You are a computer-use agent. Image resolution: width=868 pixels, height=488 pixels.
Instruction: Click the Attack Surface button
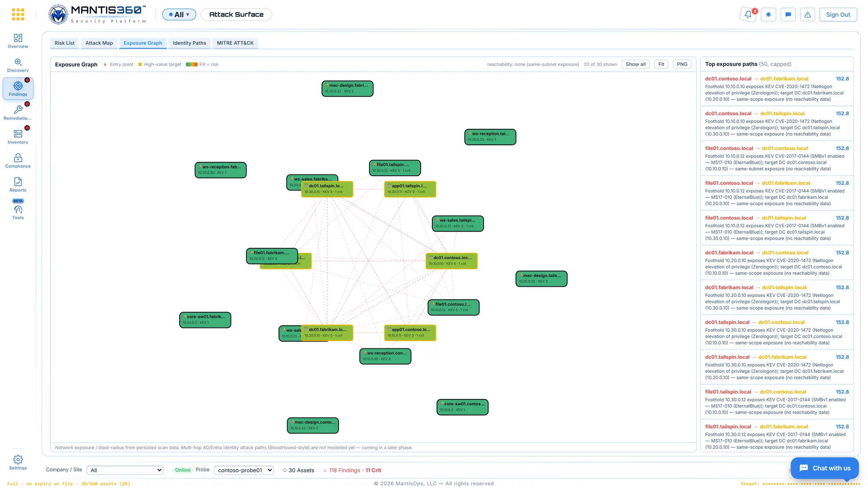(x=237, y=14)
